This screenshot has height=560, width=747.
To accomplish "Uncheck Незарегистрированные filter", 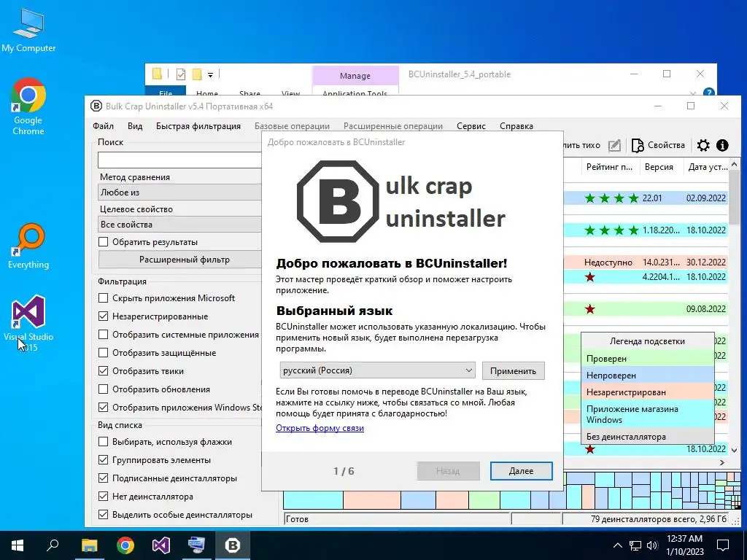I will (103, 316).
